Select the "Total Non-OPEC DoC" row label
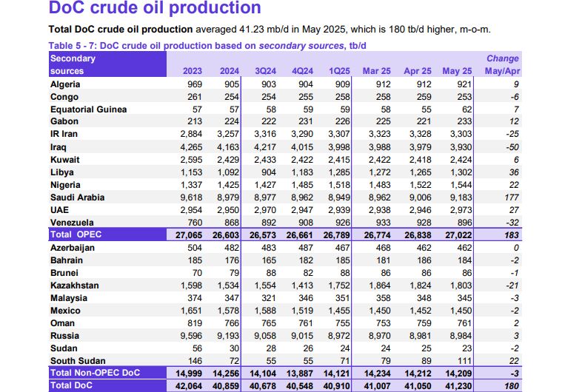The image size is (565, 392). [94, 372]
